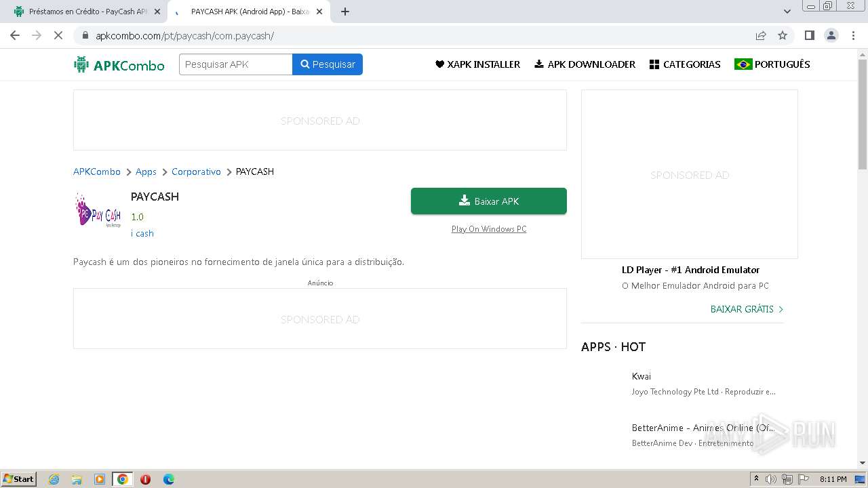Viewport: 868px width, 488px height.
Task: Open Microsoft Edge taskbar icon
Action: click(x=168, y=479)
